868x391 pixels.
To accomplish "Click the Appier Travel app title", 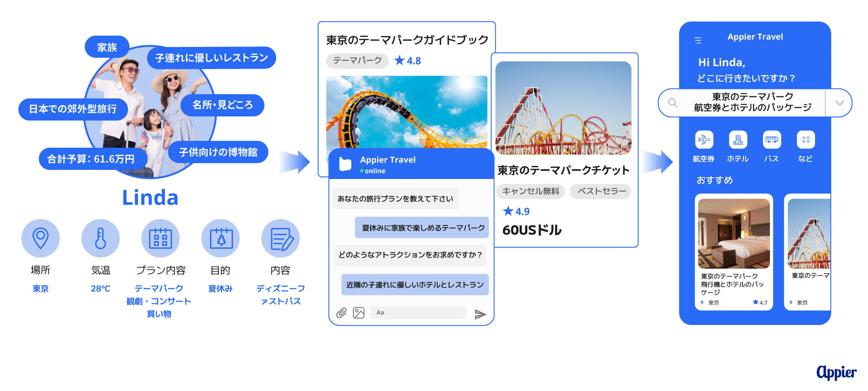I will (x=755, y=37).
